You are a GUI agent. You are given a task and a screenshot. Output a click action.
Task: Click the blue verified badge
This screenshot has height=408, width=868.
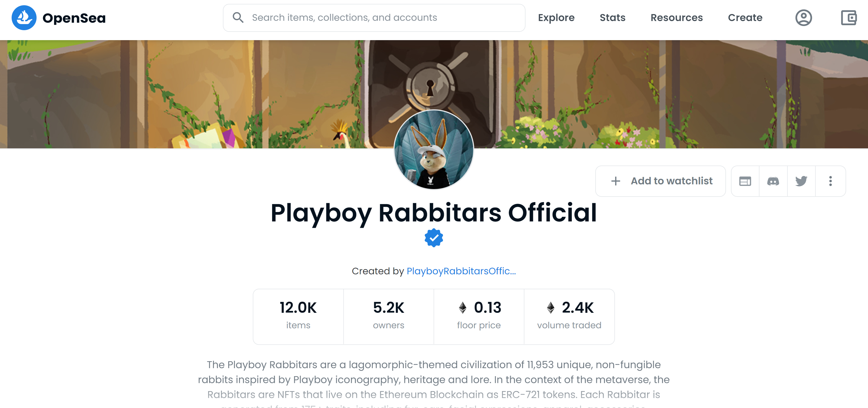(434, 238)
